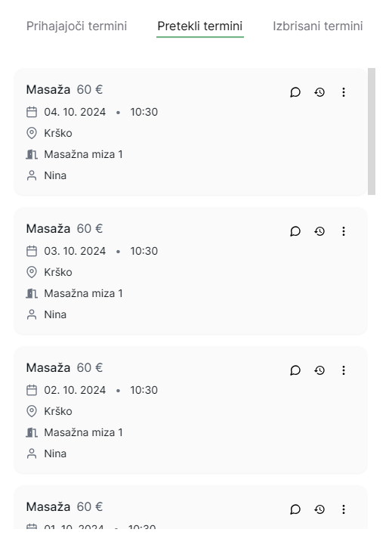Click the Masaža title dated 03. 10. 2024

click(48, 229)
